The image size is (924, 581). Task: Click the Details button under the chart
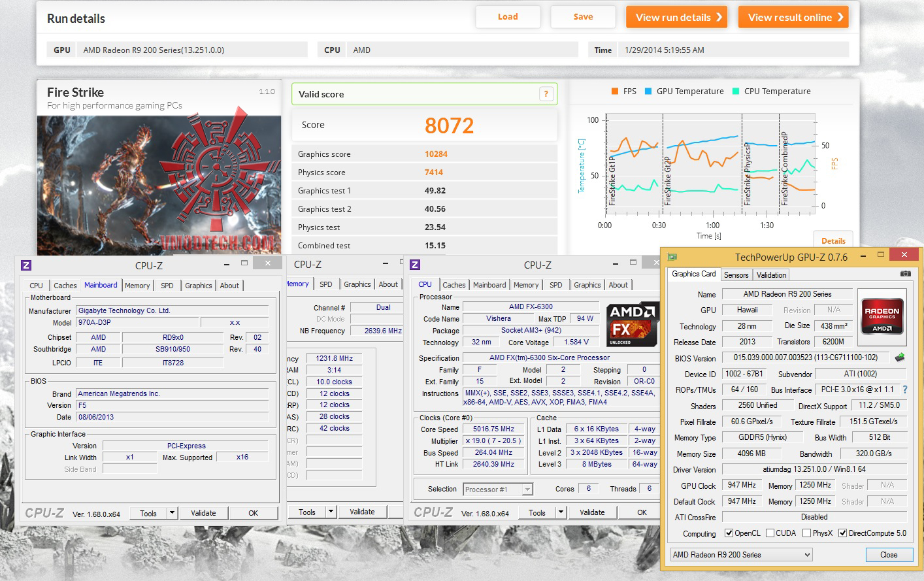(833, 241)
